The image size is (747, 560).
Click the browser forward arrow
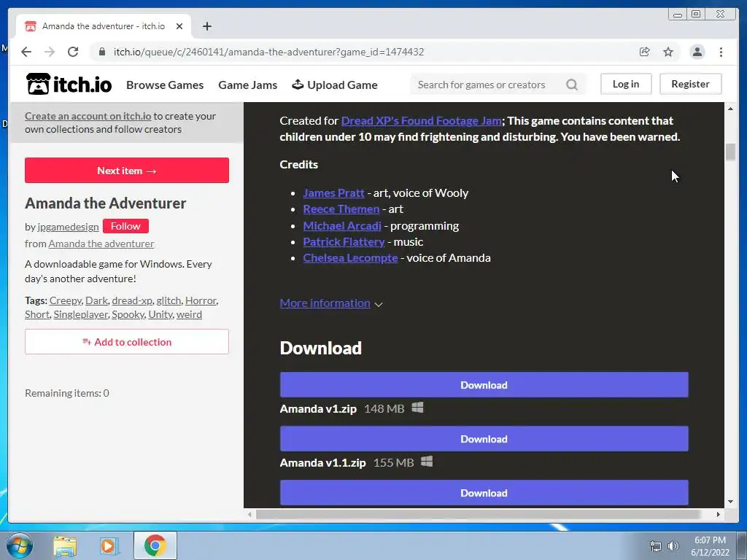click(x=50, y=52)
